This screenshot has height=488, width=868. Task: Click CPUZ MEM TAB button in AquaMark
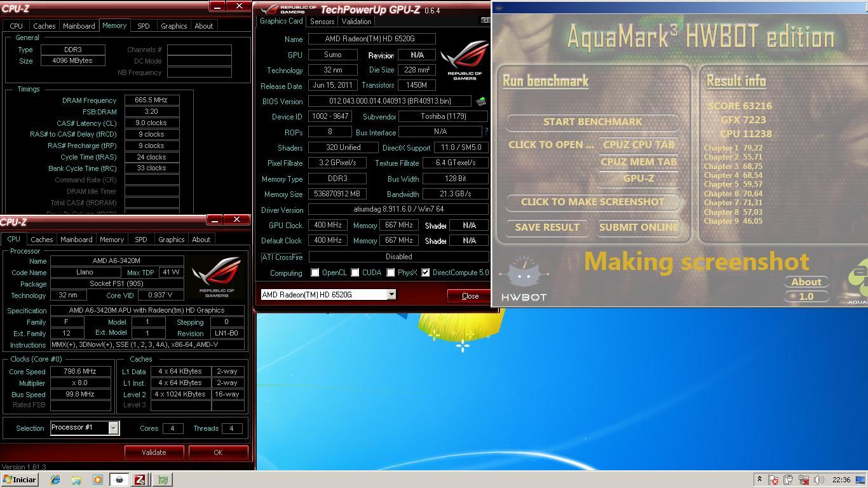pyautogui.click(x=639, y=161)
